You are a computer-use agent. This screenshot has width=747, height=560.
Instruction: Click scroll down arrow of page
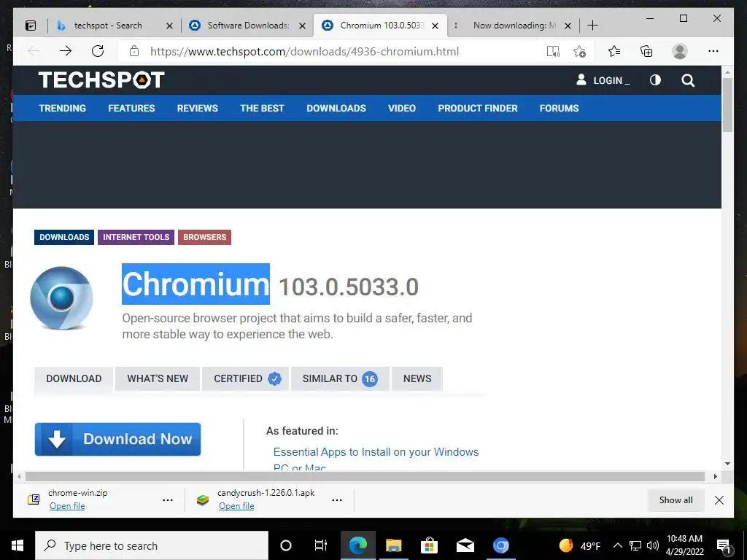coord(727,463)
